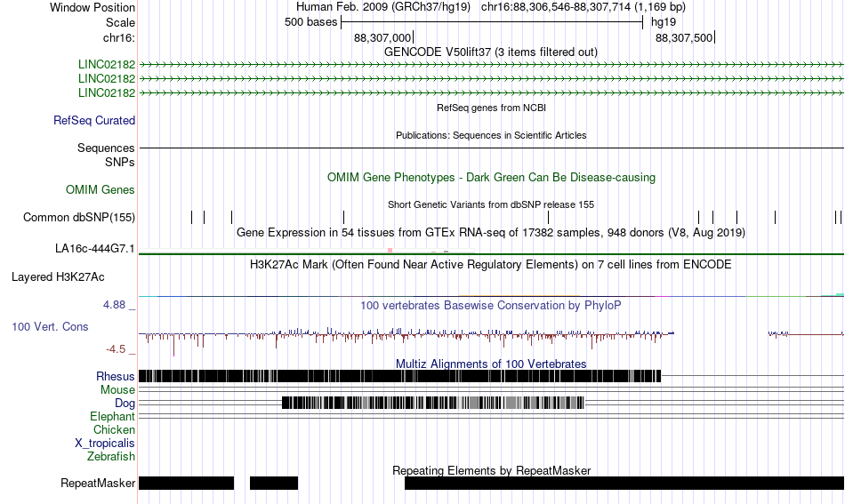Click the longest RepeatMasker repeat block
845x504 pixels.
[x=624, y=483]
